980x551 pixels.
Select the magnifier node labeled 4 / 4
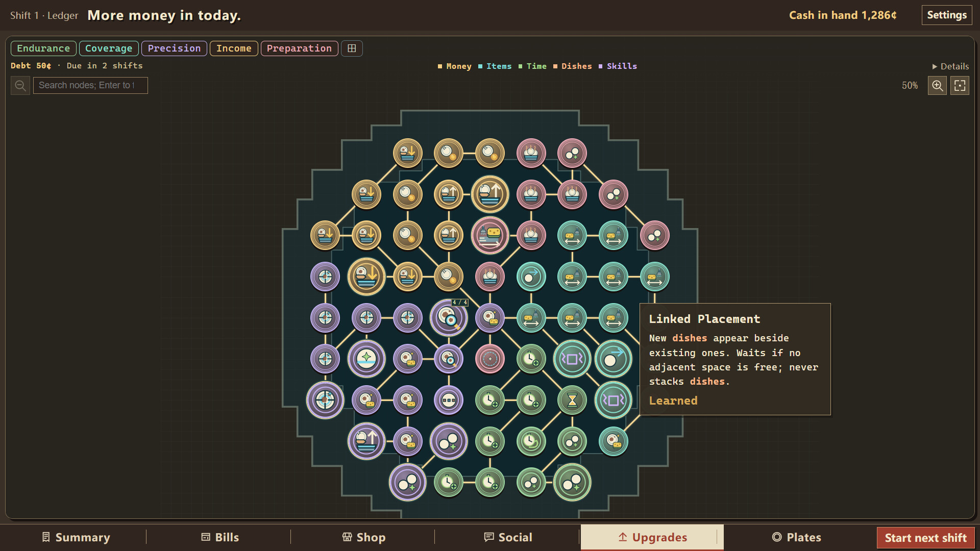click(x=449, y=318)
